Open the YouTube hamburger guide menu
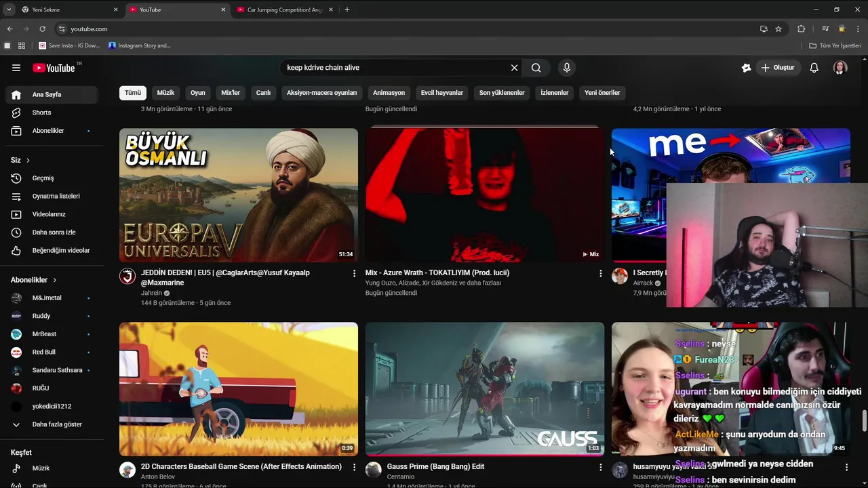This screenshot has height=488, width=868. coord(16,68)
